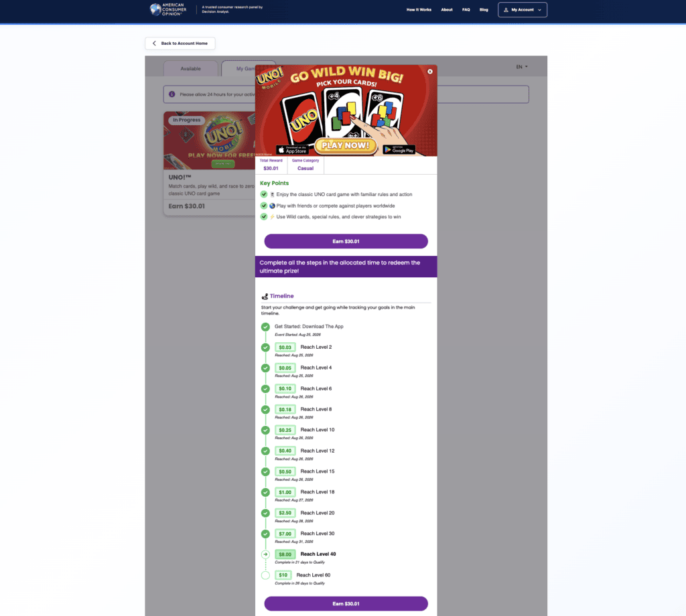Click the empty circle for Reach Level 60
This screenshot has width=686, height=616.
(265, 575)
